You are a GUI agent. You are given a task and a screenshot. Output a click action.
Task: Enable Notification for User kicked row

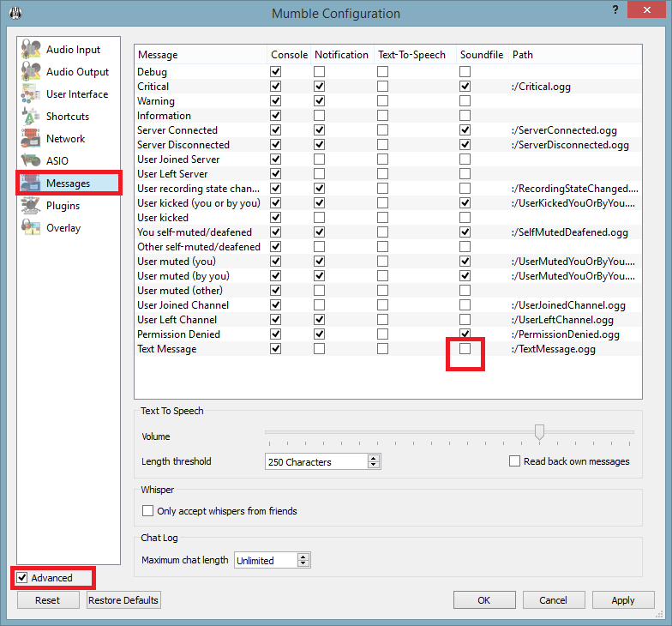[x=319, y=218]
